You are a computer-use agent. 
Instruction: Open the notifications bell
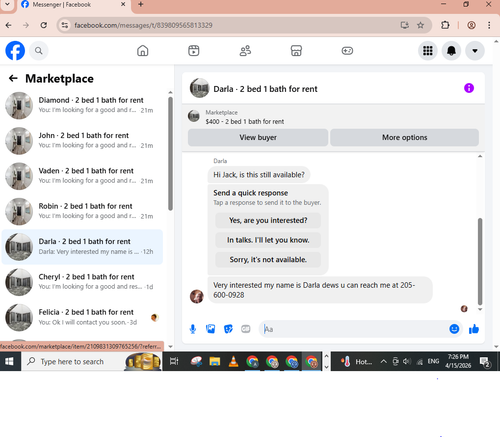tap(451, 51)
